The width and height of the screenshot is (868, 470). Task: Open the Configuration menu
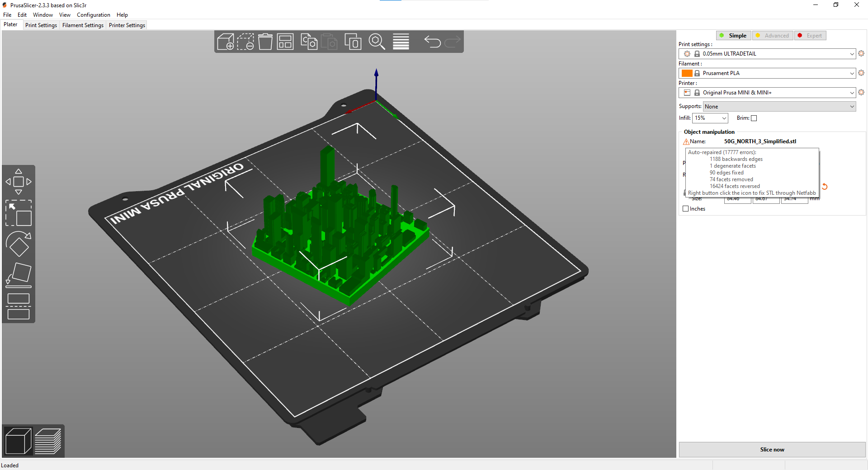[x=94, y=15]
